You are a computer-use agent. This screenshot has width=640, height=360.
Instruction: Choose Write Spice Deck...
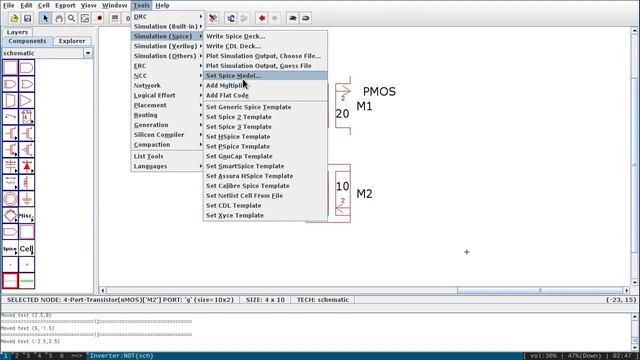pyautogui.click(x=265, y=36)
